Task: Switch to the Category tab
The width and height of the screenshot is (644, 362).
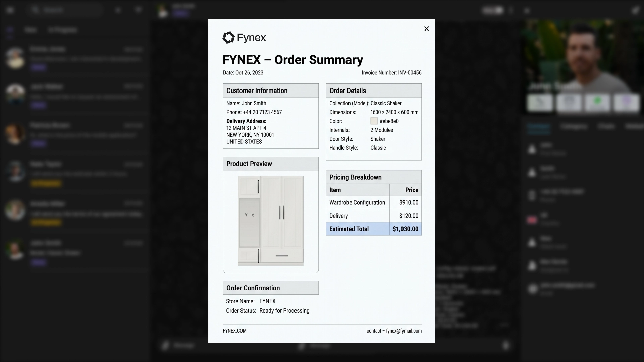Action: click(574, 127)
